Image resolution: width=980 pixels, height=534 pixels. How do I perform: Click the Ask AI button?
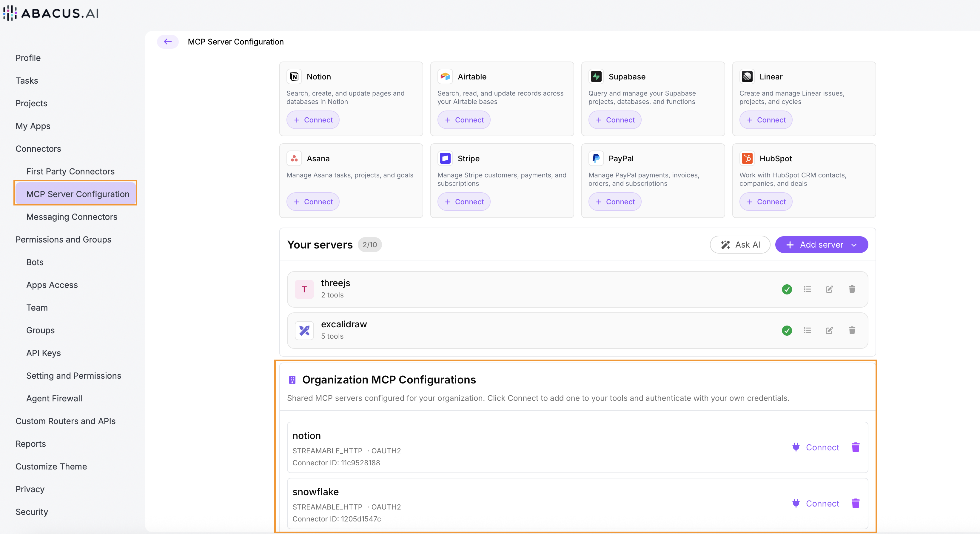740,245
